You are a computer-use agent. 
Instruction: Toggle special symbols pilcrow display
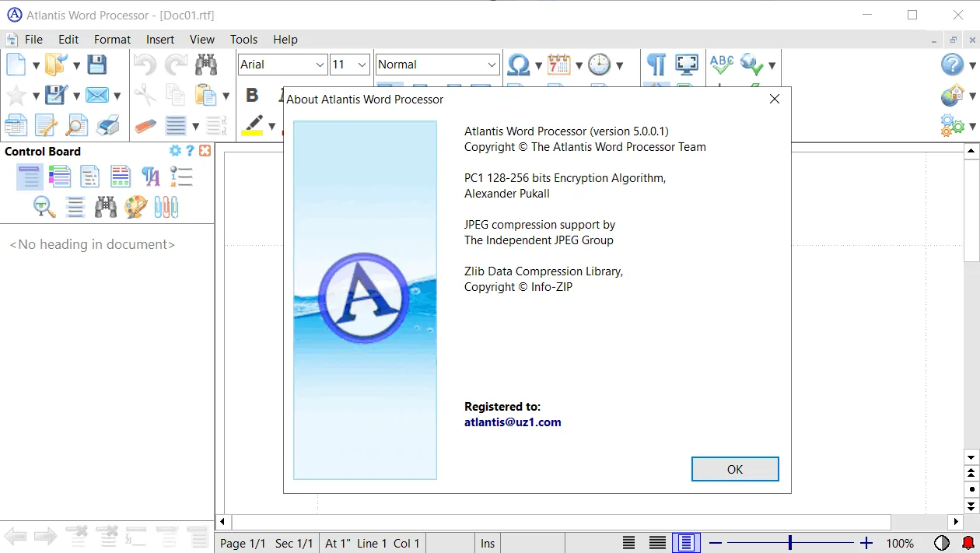coord(656,64)
